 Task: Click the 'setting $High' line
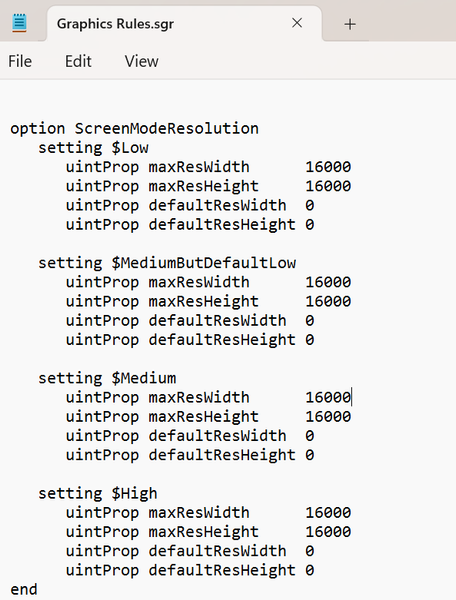coord(98,493)
